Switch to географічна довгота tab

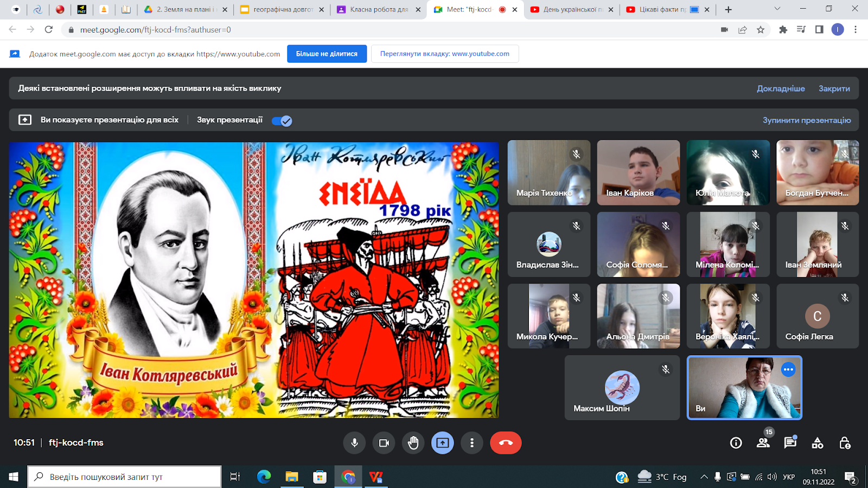282,9
